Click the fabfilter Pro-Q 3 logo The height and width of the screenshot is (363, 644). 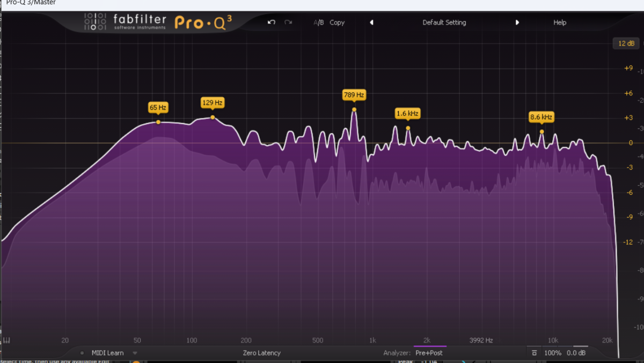[x=158, y=22]
